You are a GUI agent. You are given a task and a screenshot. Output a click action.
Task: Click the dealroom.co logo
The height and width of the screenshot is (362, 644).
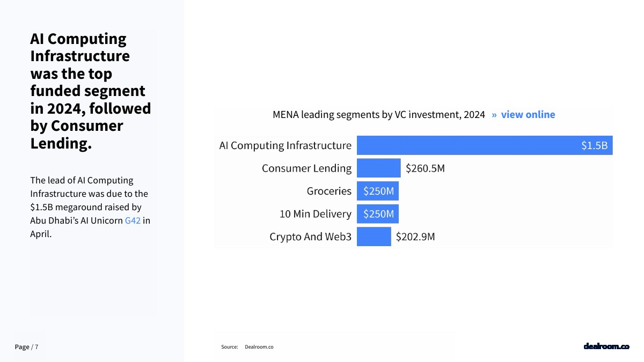pos(606,346)
